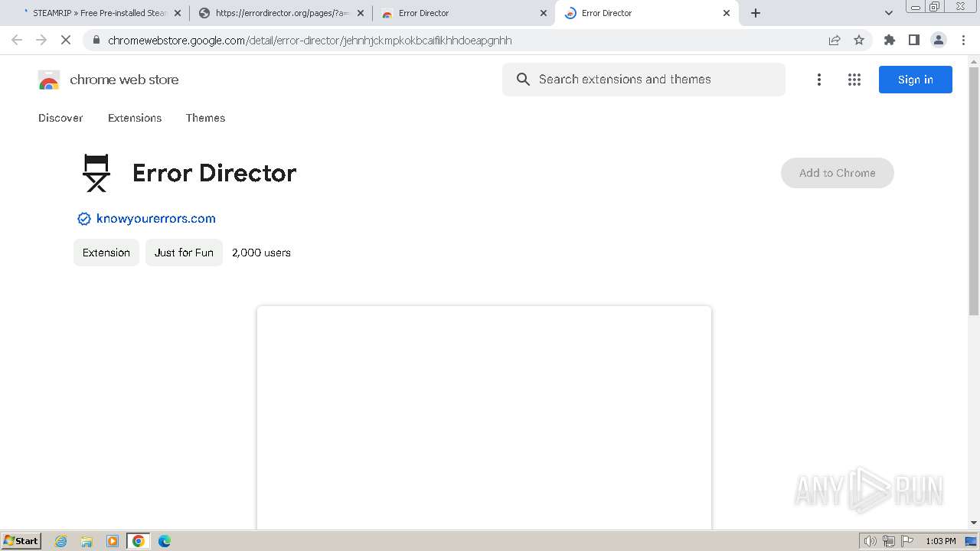The width and height of the screenshot is (980, 551).
Task: Click the Error Director director-chair icon
Action: (96, 173)
